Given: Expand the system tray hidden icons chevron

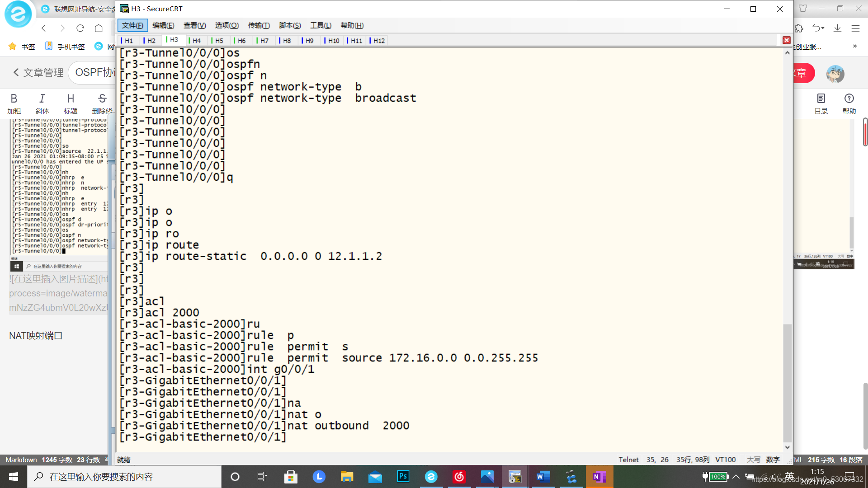Looking at the screenshot, I should pos(736,476).
